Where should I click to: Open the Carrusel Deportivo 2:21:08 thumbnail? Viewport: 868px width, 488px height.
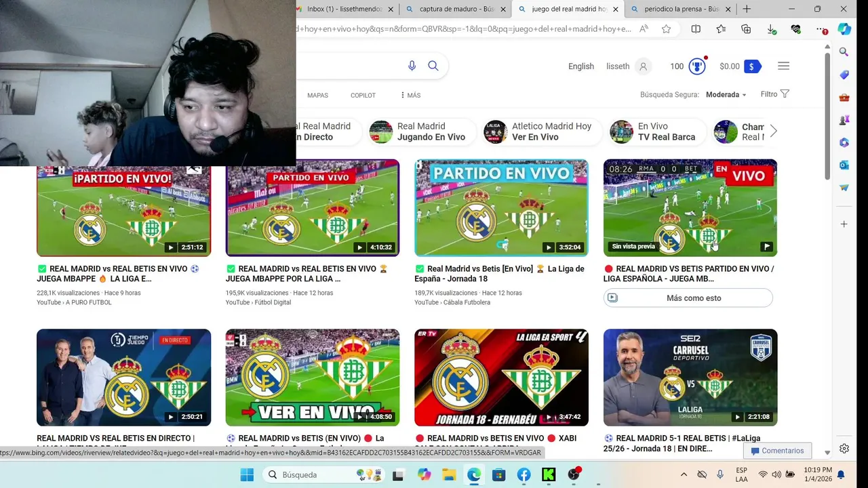690,378
